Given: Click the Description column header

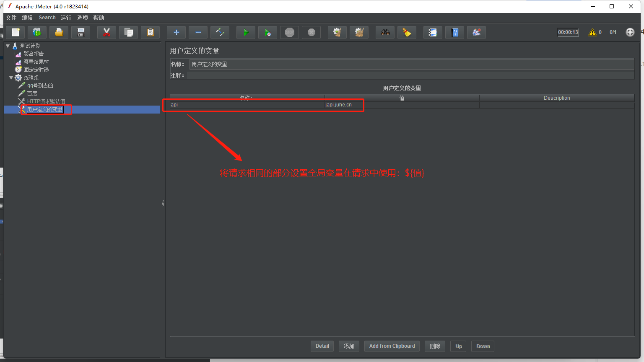Looking at the screenshot, I should [x=557, y=98].
